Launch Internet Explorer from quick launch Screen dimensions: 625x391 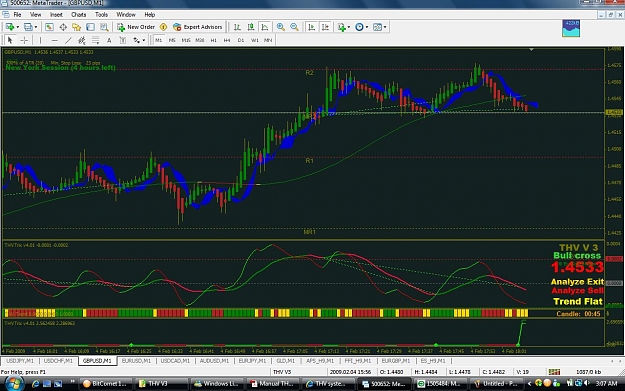click(x=35, y=384)
